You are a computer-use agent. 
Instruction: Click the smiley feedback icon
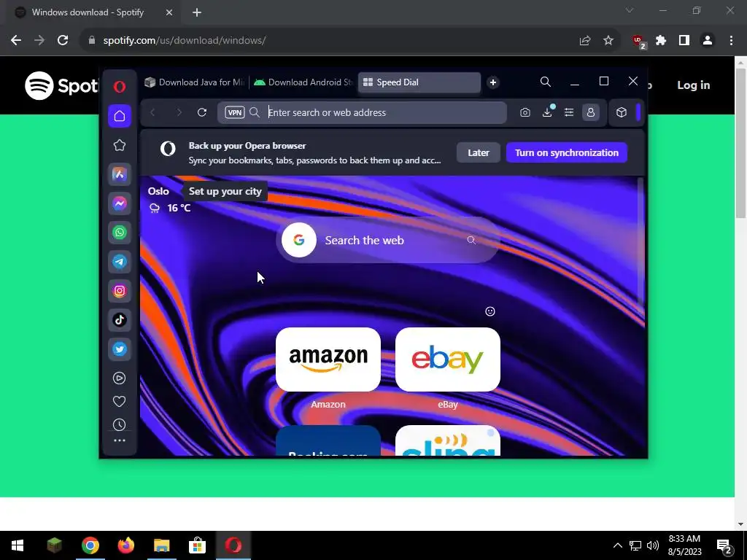coord(489,311)
